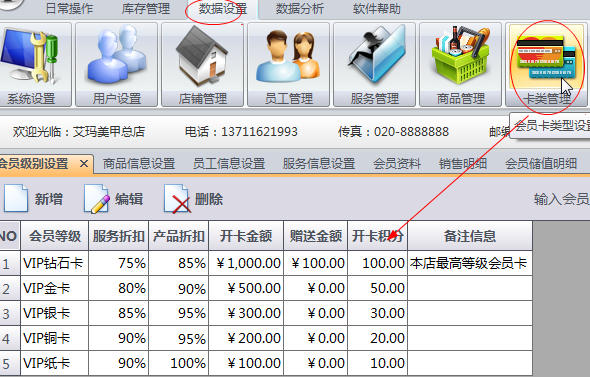
Task: Click the ¥500.00 开卡金额 cell
Action: pos(246,288)
